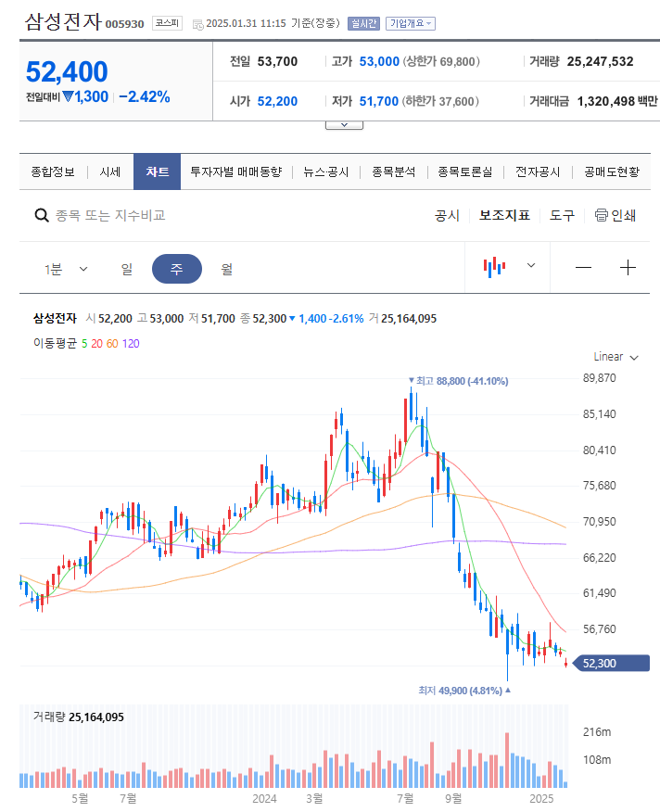Open the 투자자별 매매동향 tab

point(236,171)
